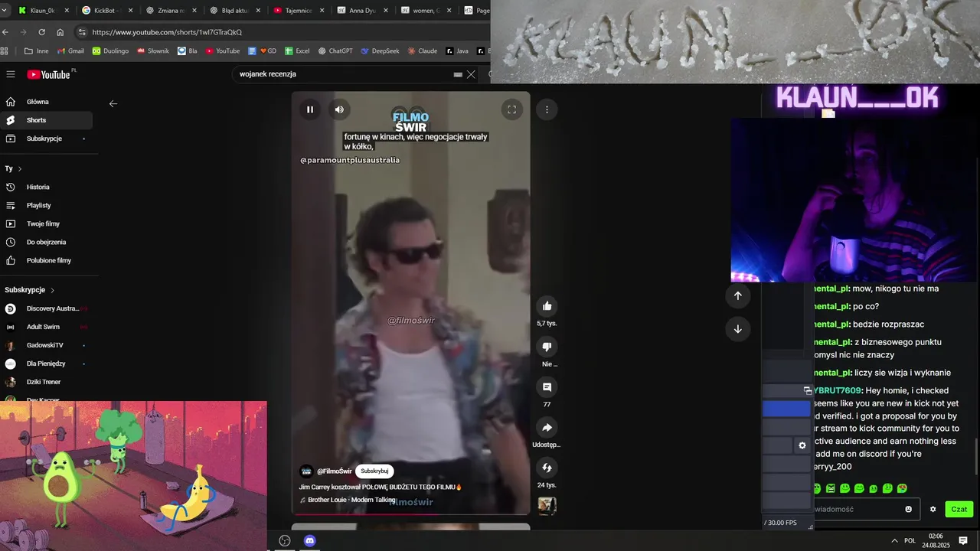Click the browser back arrow

click(x=5, y=32)
